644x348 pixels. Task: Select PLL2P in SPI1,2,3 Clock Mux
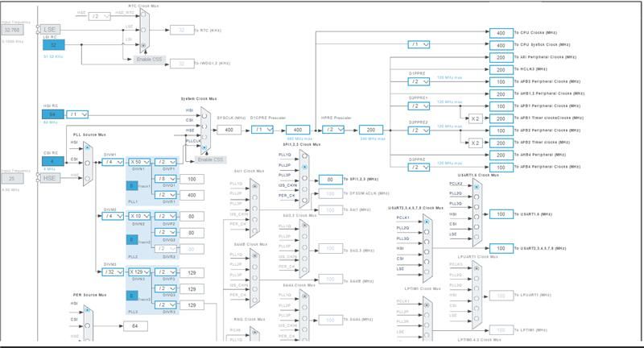coord(304,168)
